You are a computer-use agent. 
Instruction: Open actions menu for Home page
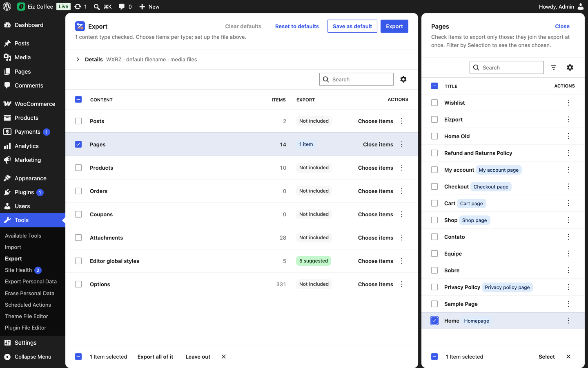[x=568, y=321]
